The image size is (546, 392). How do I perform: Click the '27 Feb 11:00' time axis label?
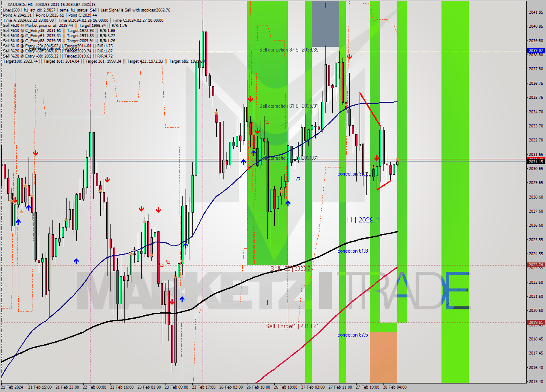pos(340,387)
